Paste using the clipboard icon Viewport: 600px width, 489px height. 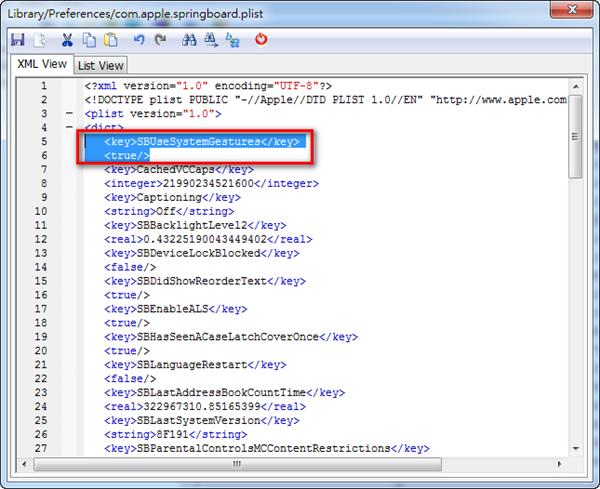click(x=111, y=40)
